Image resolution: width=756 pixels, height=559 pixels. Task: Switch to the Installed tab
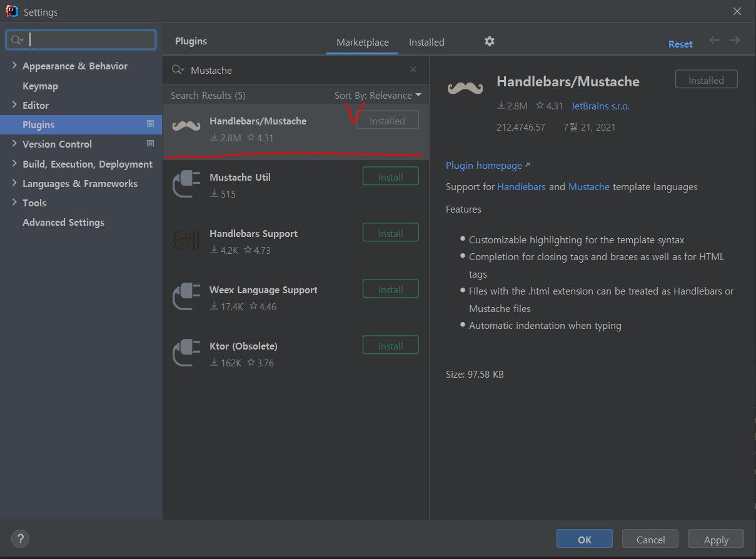coord(426,42)
